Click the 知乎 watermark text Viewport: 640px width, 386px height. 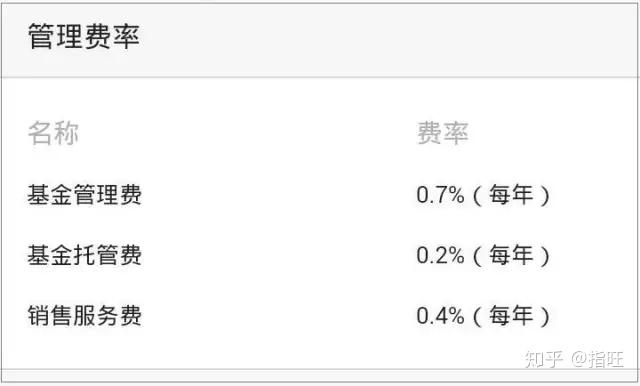coord(544,359)
